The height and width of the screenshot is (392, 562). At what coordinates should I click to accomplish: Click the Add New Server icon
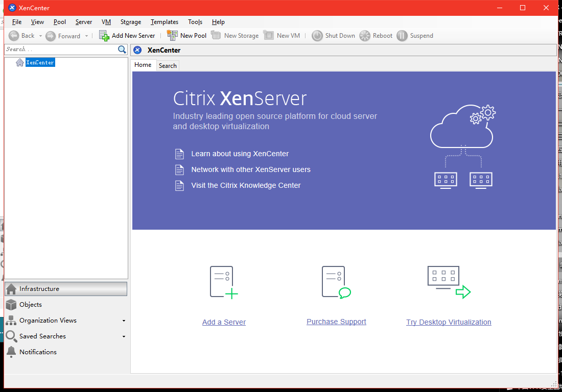click(x=104, y=36)
